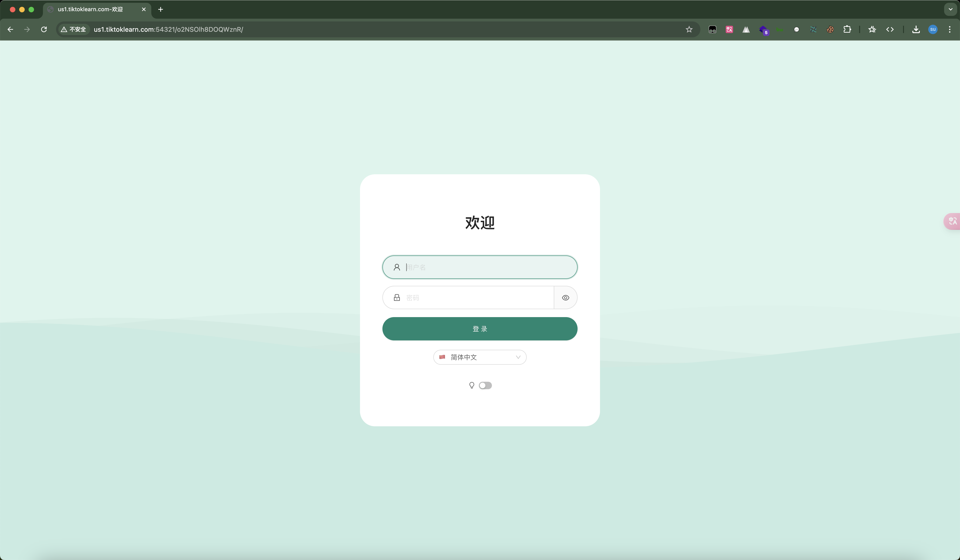Image resolution: width=960 pixels, height=560 pixels.
Task: Click the pink translate extension icon
Action: [x=729, y=29]
